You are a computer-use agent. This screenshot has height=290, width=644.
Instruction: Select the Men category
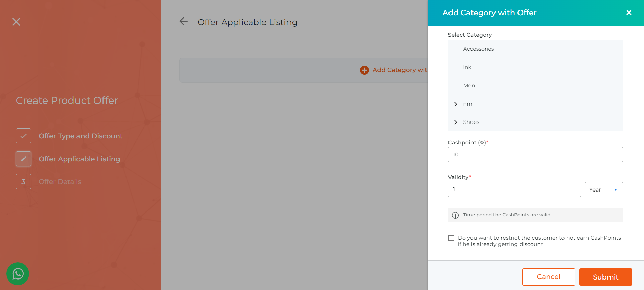[x=469, y=86]
